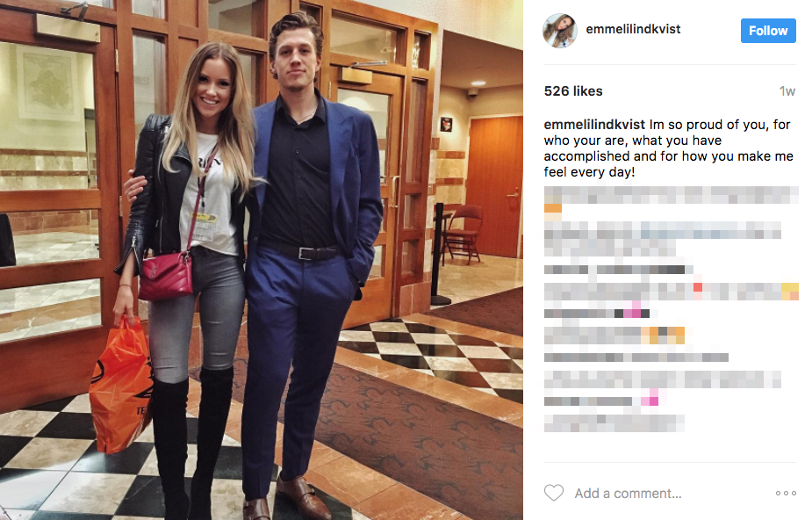The width and height of the screenshot is (812, 520).
Task: Open emmelilindkvist's round profile picture
Action: coord(560,31)
